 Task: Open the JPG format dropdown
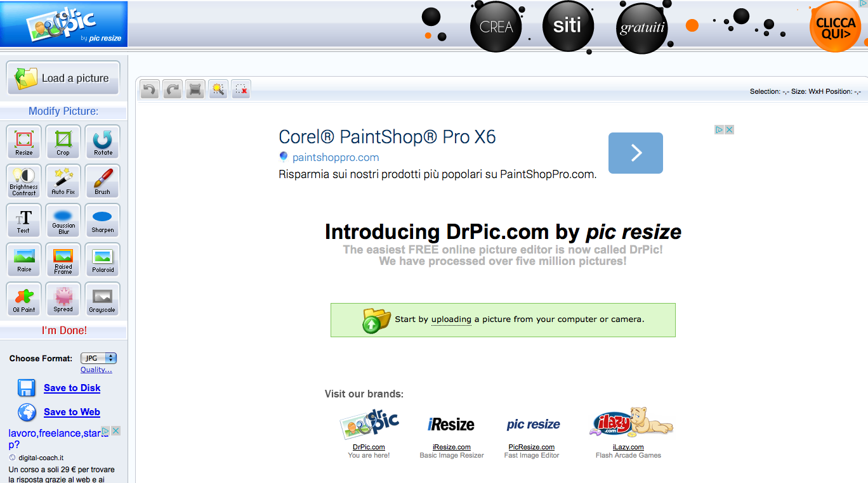98,358
